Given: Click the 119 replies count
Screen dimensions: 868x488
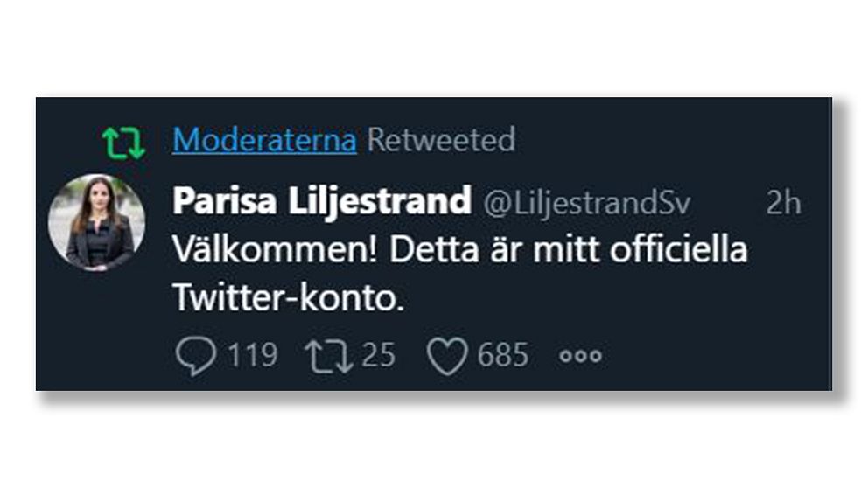Looking at the screenshot, I should coord(253,355).
